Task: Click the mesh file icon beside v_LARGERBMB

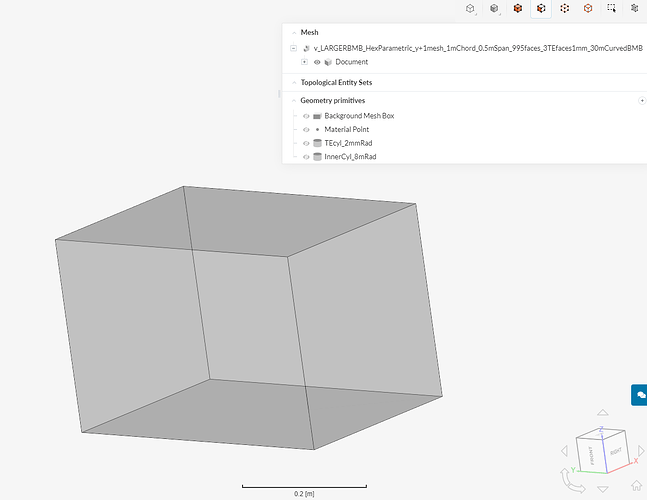Action: pyautogui.click(x=306, y=48)
